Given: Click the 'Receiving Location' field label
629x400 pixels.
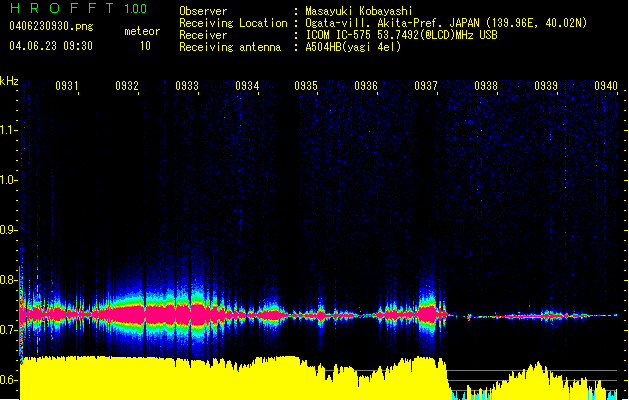Looking at the screenshot, I should click(233, 23).
